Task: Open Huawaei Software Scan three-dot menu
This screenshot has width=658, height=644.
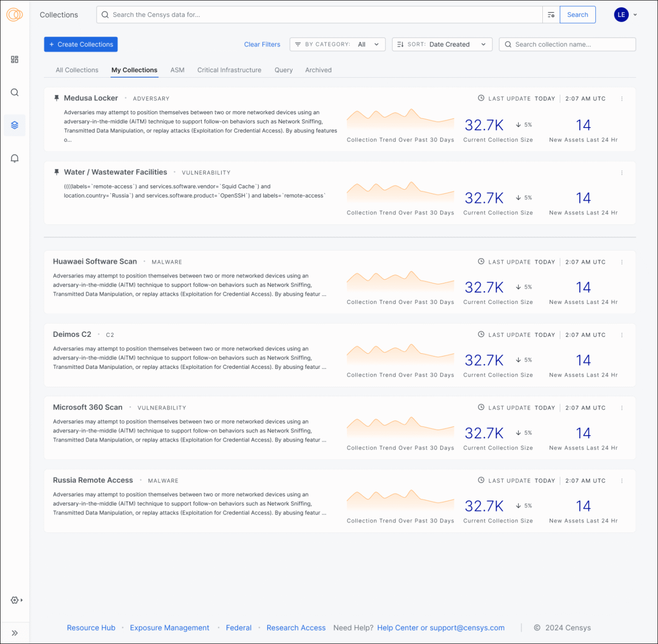Action: 622,262
